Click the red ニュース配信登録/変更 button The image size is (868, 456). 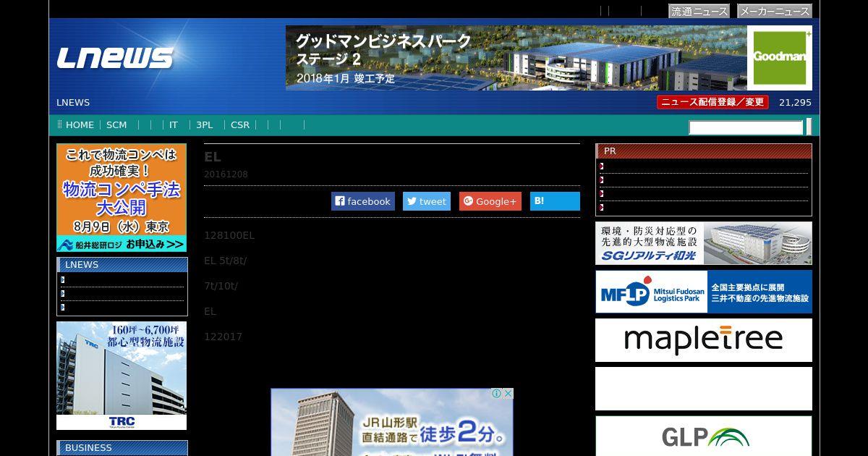(x=712, y=102)
